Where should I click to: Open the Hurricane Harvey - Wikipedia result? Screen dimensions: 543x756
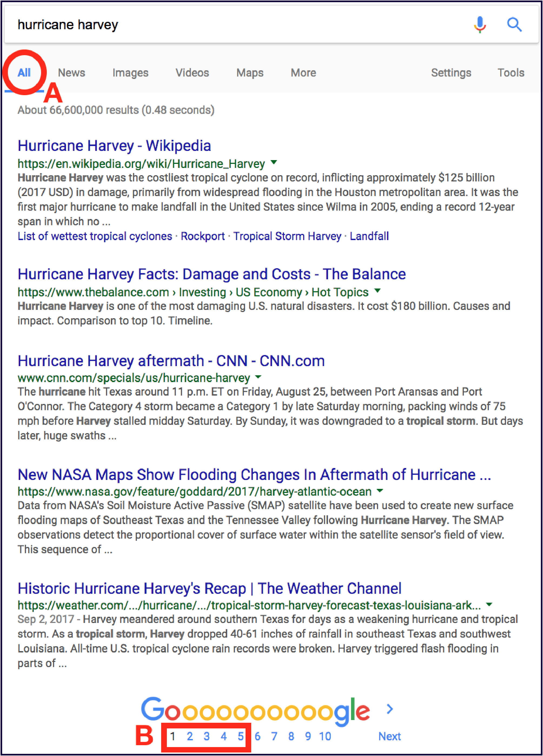pyautogui.click(x=114, y=146)
